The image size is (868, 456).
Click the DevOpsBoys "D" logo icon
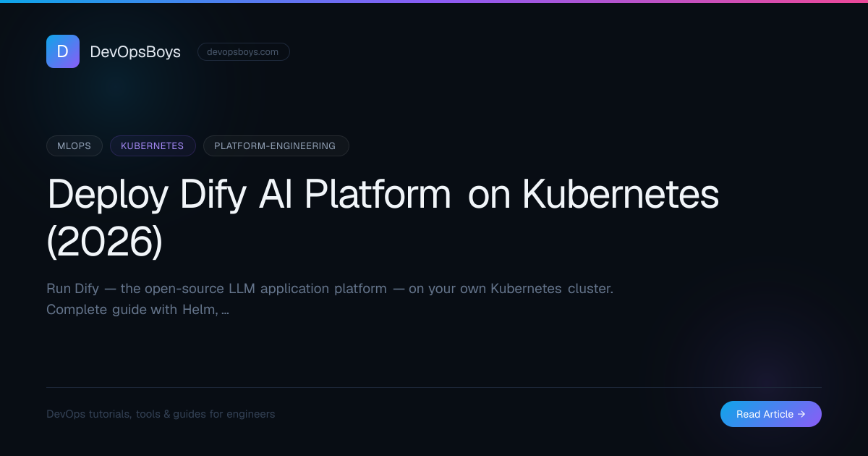63,51
